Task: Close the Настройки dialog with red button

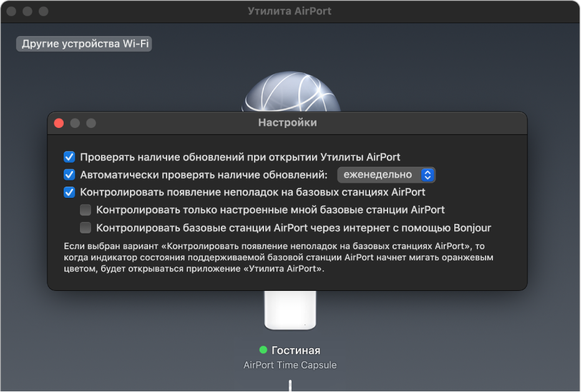Action: coord(59,123)
